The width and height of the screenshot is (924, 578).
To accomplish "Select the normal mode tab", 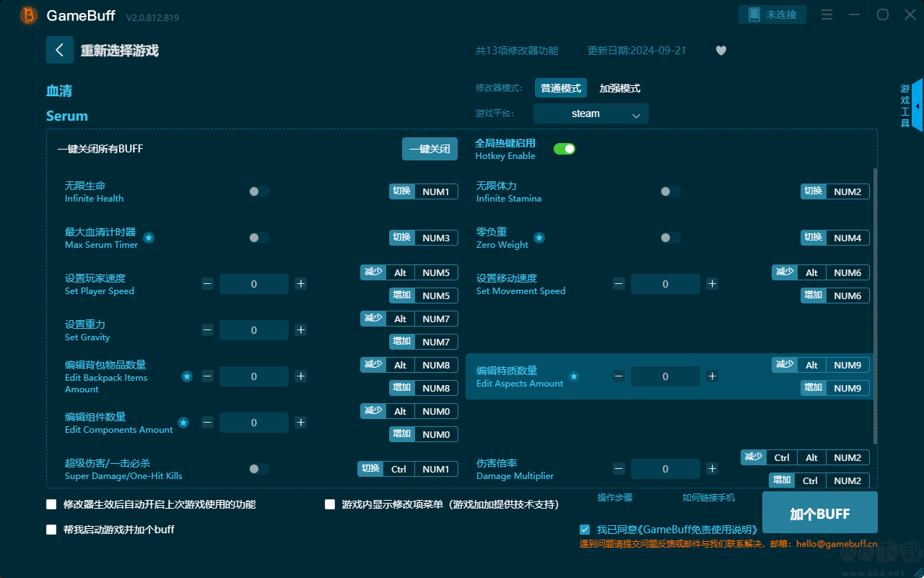I will (561, 88).
